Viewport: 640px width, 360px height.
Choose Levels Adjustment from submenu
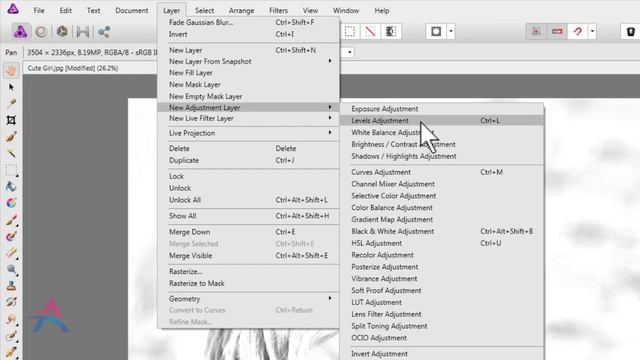(x=442, y=120)
